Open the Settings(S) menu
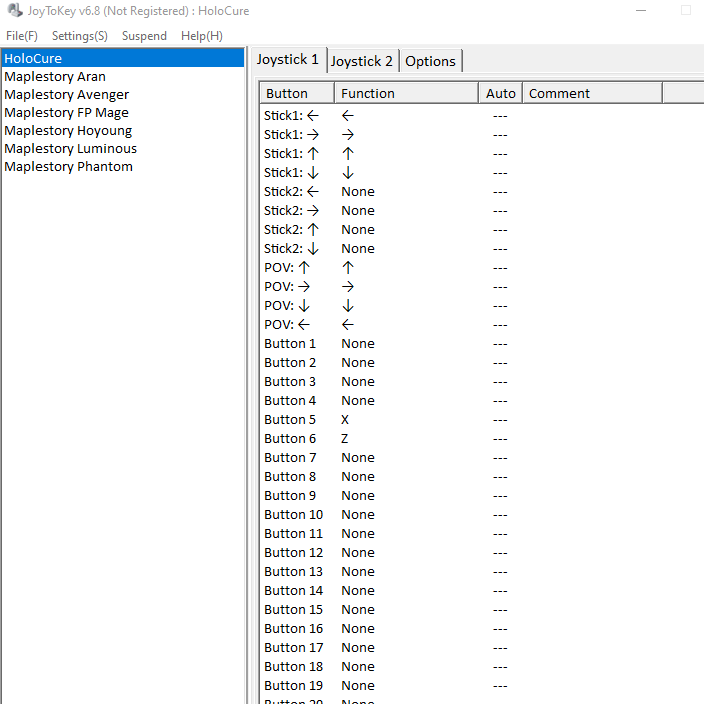Viewport: 704px width, 704px height. (79, 36)
